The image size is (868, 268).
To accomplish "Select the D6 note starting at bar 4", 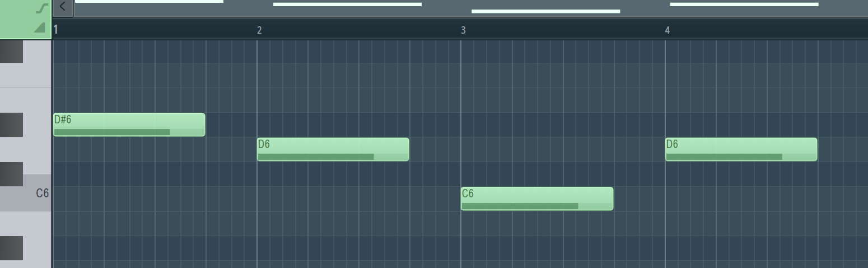I will (x=741, y=149).
